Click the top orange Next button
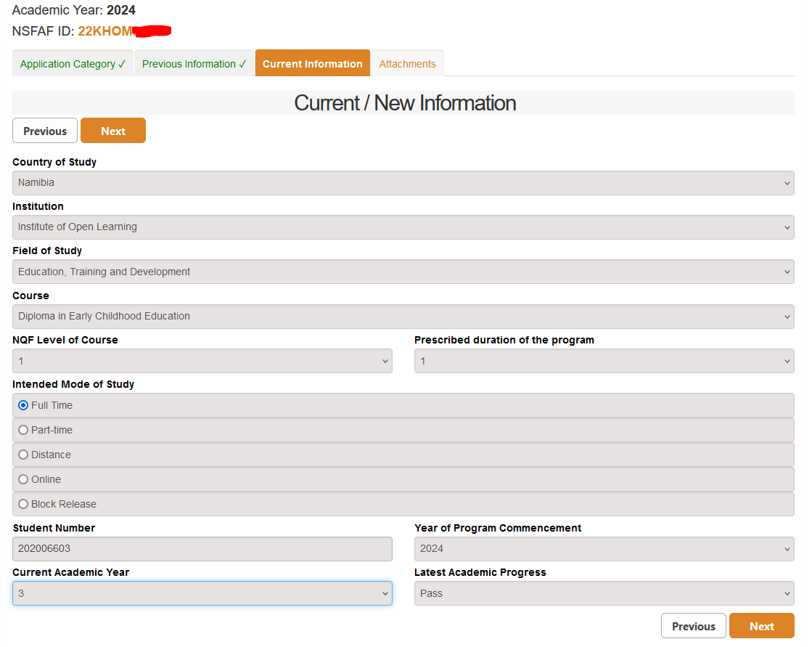The height and width of the screenshot is (647, 812). pos(113,131)
